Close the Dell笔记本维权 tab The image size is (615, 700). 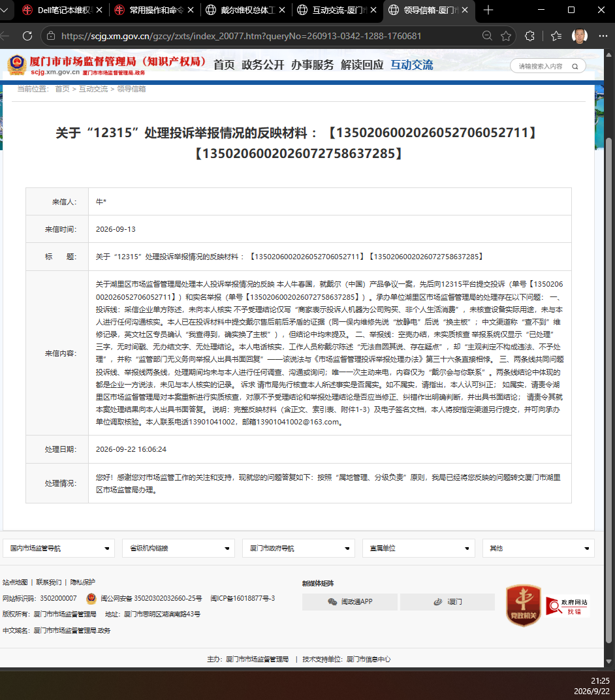pos(99,10)
